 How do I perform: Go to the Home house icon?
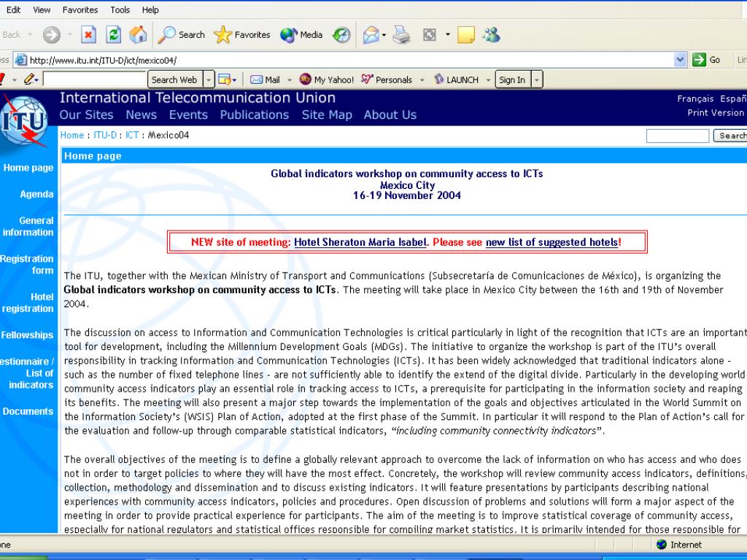click(138, 35)
